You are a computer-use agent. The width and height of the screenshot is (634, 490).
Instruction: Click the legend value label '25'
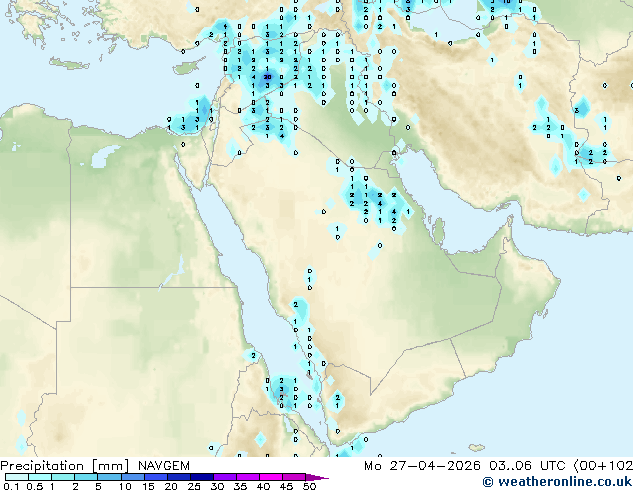tap(194, 486)
